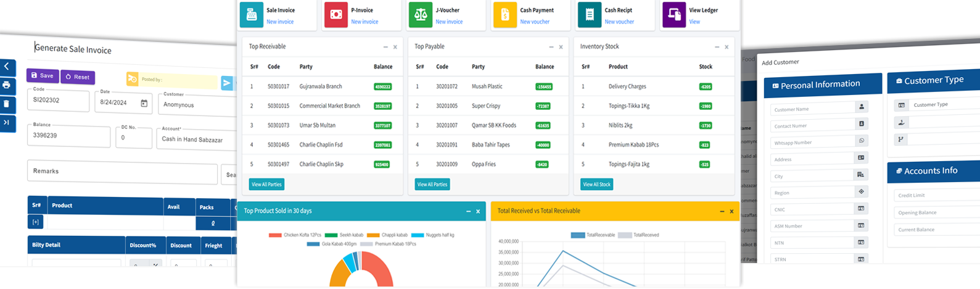Click View All Parties under Top Payable
980x289 pixels.
click(432, 184)
